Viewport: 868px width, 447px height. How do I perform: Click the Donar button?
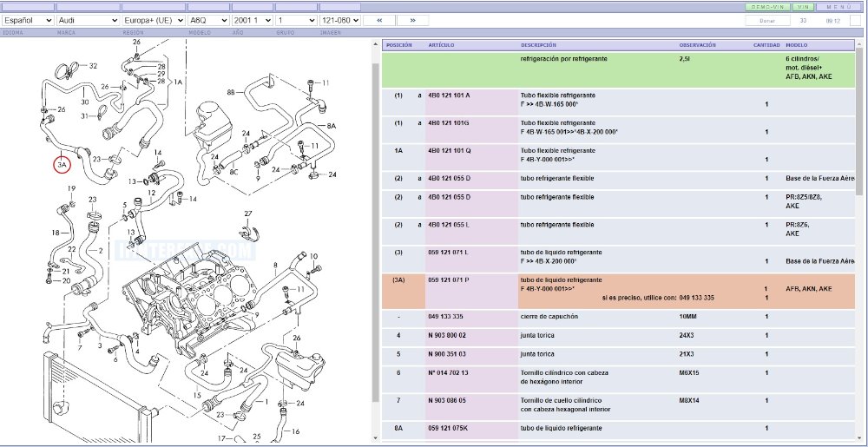[x=767, y=21]
